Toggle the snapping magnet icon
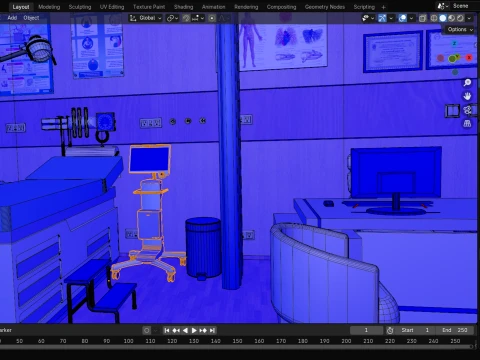 click(186, 18)
